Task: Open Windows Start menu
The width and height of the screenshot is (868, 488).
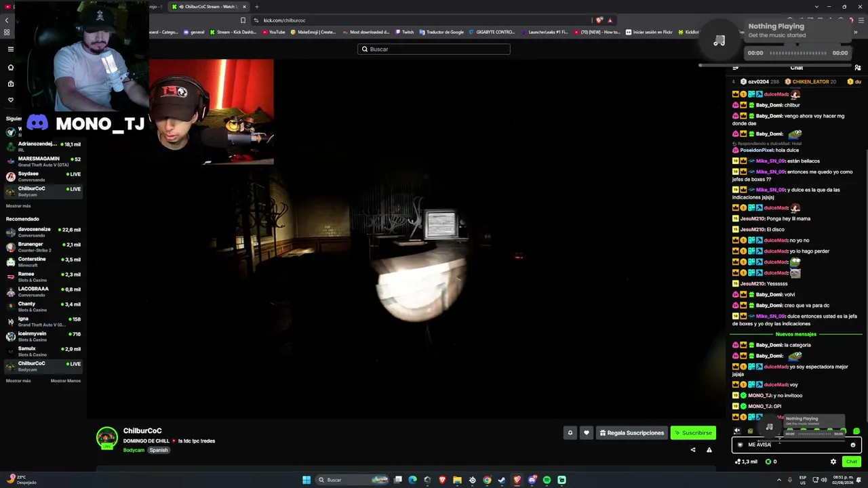Action: 307,480
